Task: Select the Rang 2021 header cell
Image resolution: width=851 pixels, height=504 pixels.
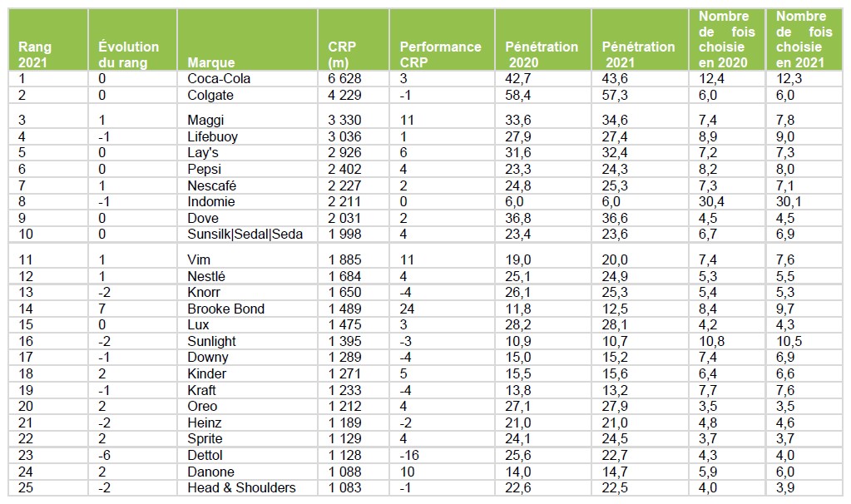Action: 35,54
